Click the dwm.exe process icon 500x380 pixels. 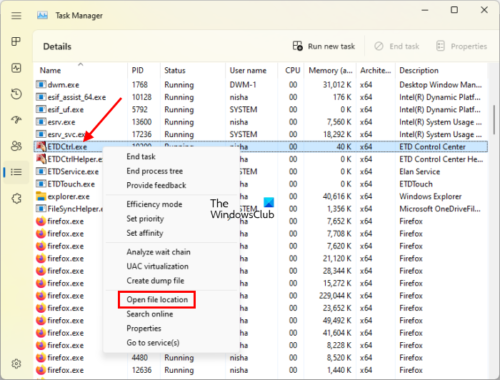41,85
